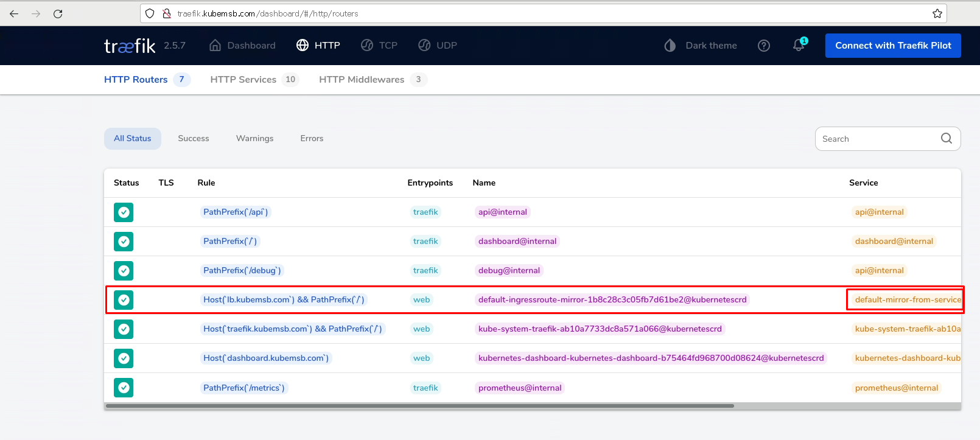Bookmark this page with the star icon
Viewport: 980px width, 440px height.
coord(937,13)
